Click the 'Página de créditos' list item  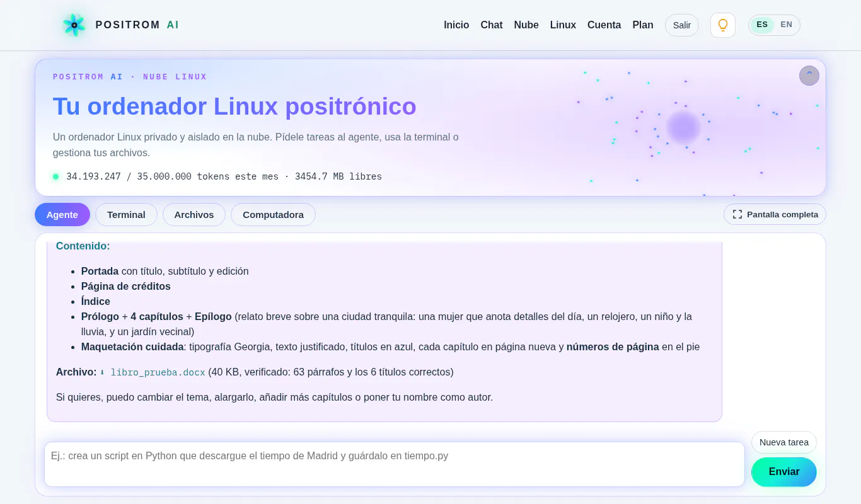pos(126,287)
